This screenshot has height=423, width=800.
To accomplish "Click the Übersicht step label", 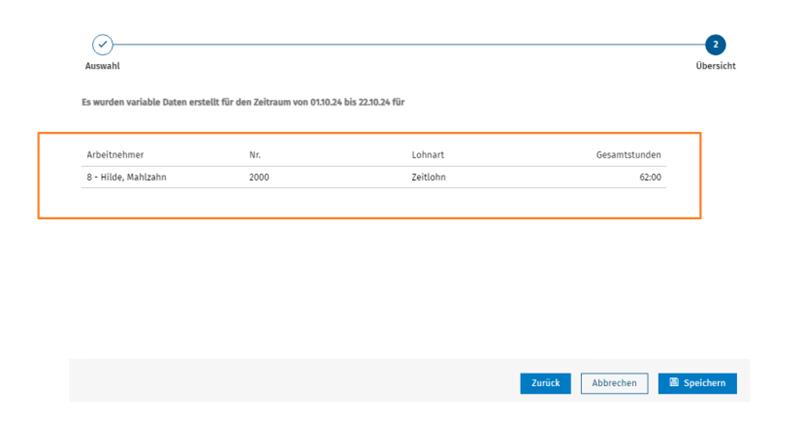I will [715, 66].
